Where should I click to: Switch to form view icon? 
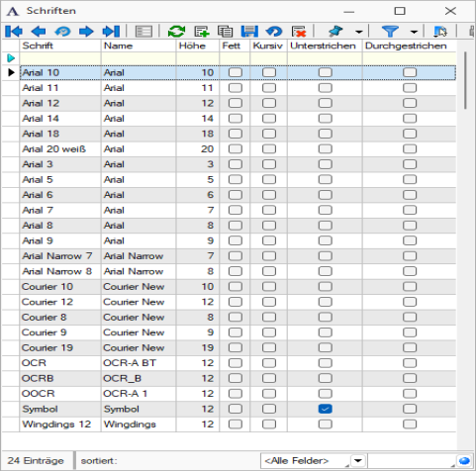143,32
